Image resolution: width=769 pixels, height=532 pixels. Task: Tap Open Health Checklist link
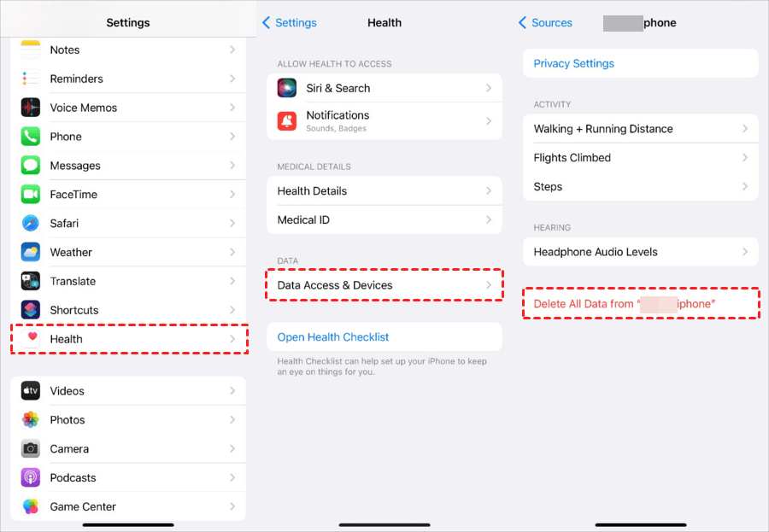(x=333, y=336)
